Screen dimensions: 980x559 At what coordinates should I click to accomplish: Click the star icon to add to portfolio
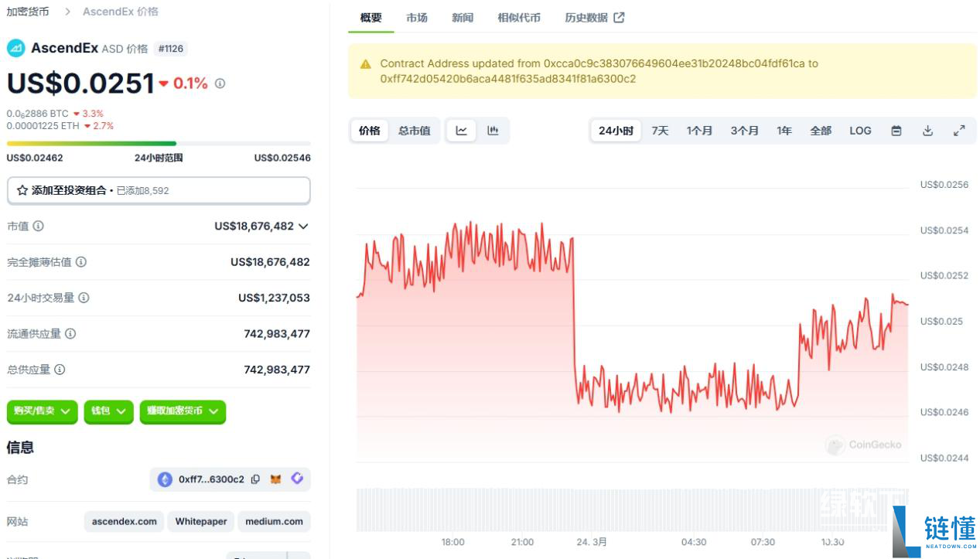(x=22, y=190)
